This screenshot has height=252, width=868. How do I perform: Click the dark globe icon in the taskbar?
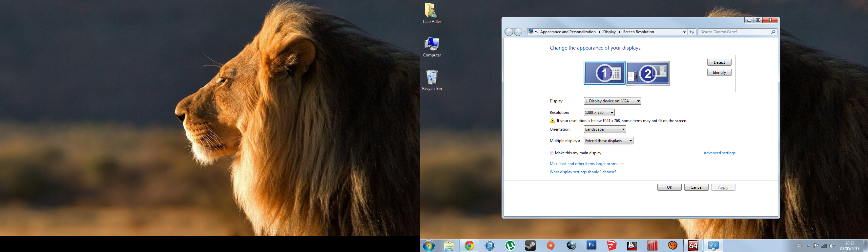click(x=571, y=245)
